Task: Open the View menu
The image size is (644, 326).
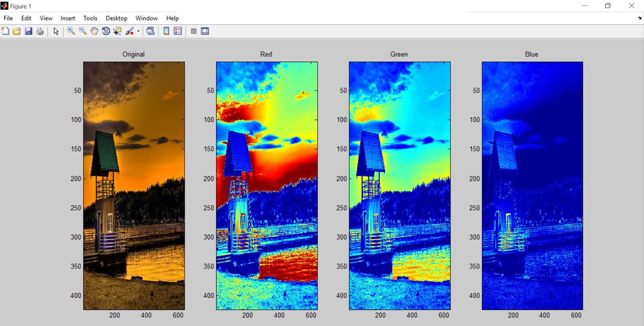Action: pos(46,18)
